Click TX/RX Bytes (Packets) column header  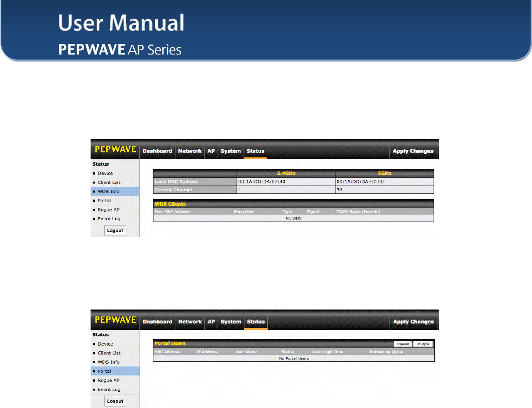pyautogui.click(x=358, y=211)
